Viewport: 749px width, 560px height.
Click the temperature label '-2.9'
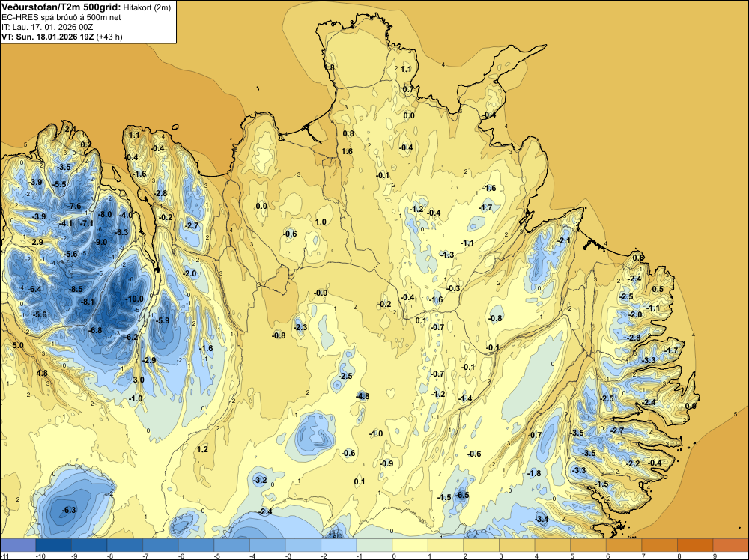[149, 360]
